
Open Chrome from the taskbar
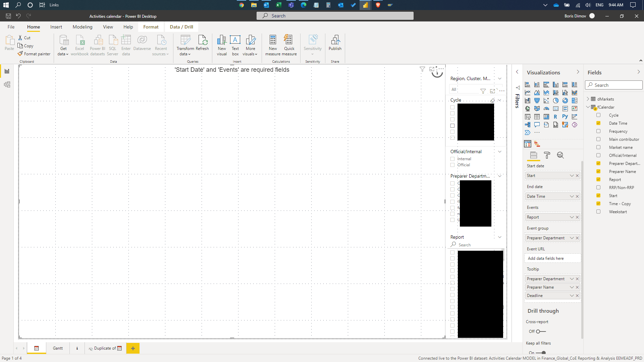(x=241, y=5)
